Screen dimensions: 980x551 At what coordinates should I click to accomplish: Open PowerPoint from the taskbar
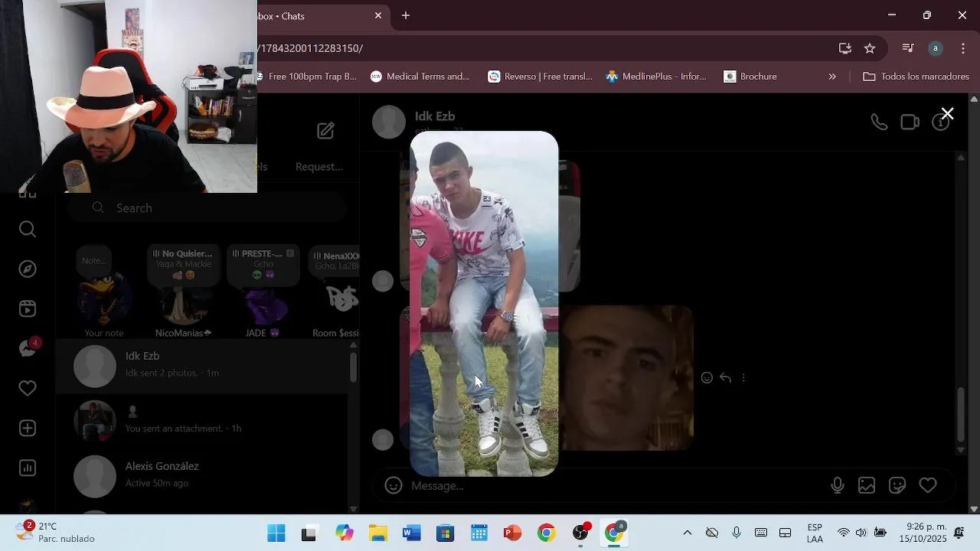click(512, 533)
